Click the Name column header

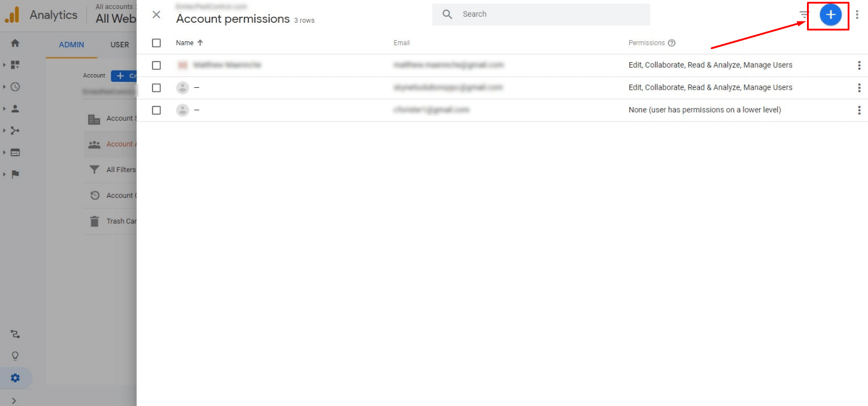pos(185,43)
